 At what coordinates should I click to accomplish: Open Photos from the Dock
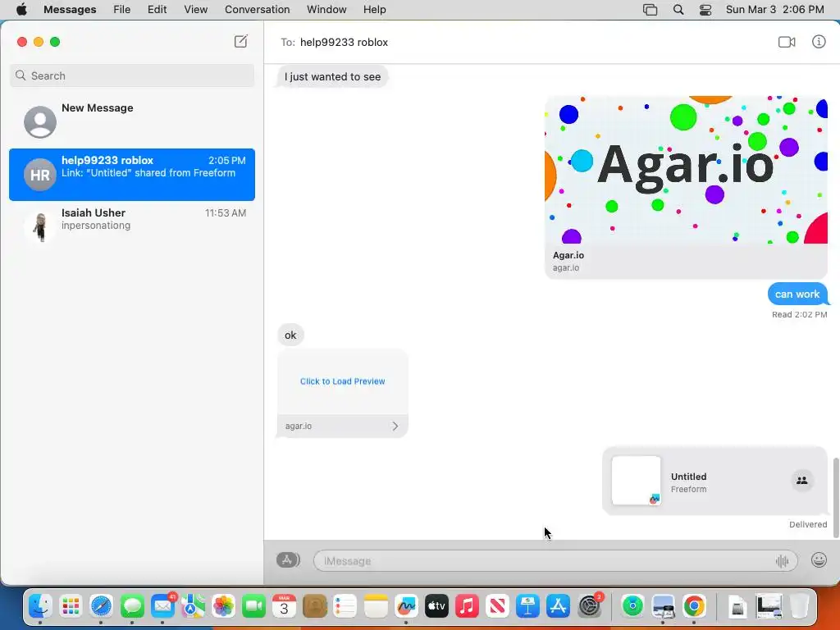[223, 606]
